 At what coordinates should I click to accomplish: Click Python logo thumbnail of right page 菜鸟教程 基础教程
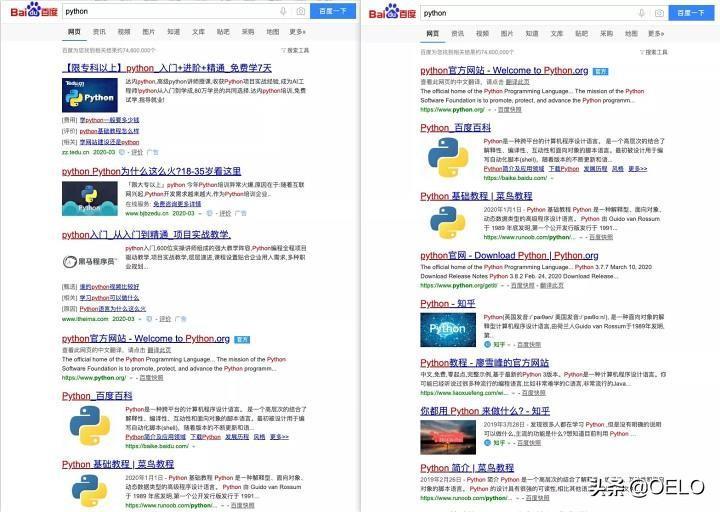point(448,223)
